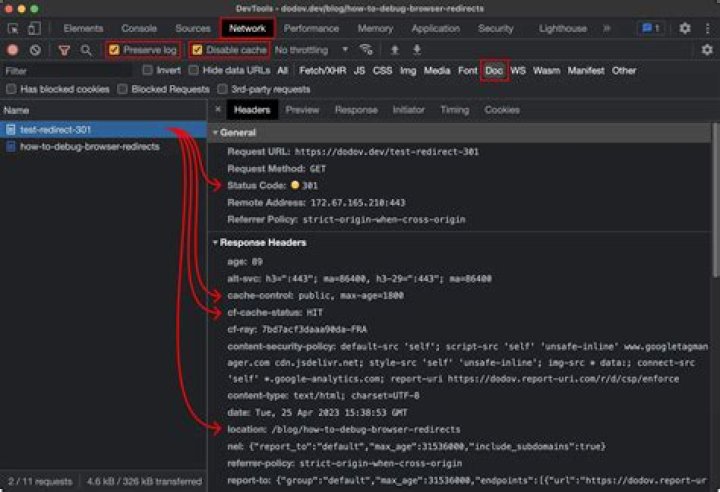Switch to the Sources tab
Screen dimensions: 720x492
point(193,28)
